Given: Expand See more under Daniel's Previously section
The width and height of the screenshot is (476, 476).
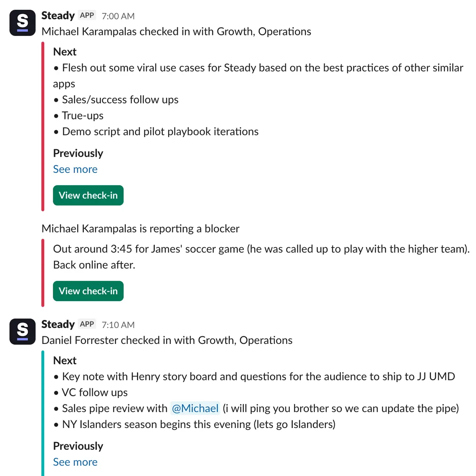Looking at the screenshot, I should coord(75,462).
